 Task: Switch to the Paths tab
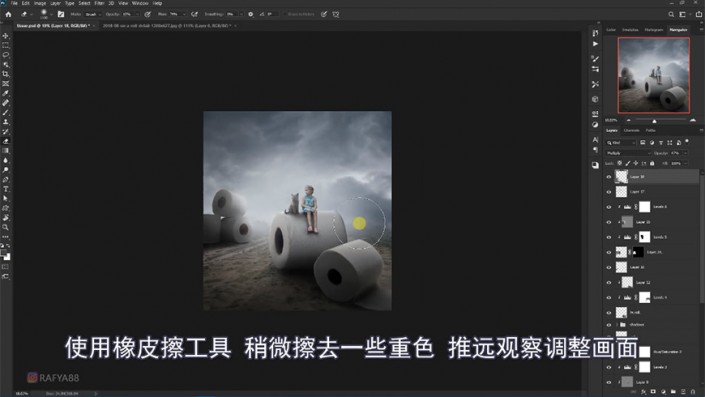(651, 130)
